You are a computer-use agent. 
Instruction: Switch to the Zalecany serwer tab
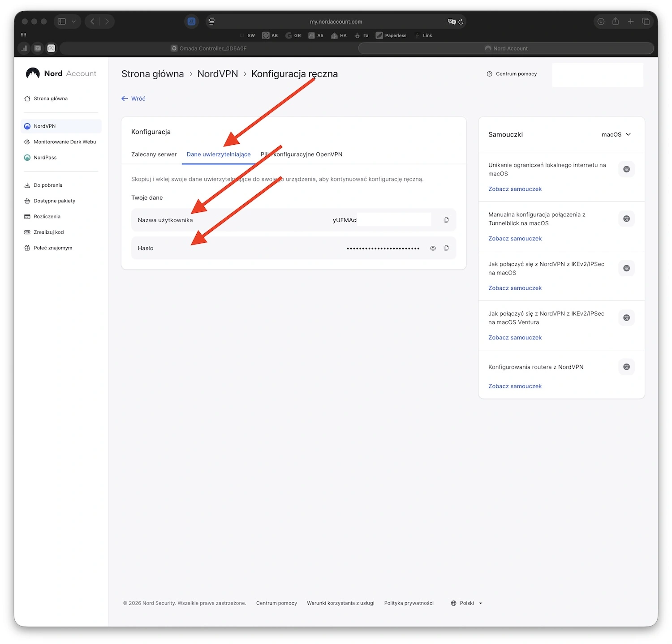click(154, 155)
